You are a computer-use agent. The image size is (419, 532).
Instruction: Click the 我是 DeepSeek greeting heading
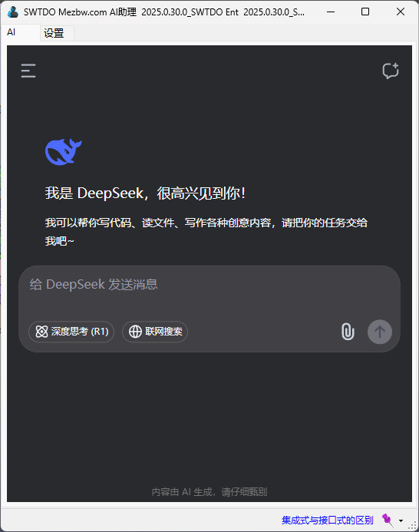(x=145, y=193)
